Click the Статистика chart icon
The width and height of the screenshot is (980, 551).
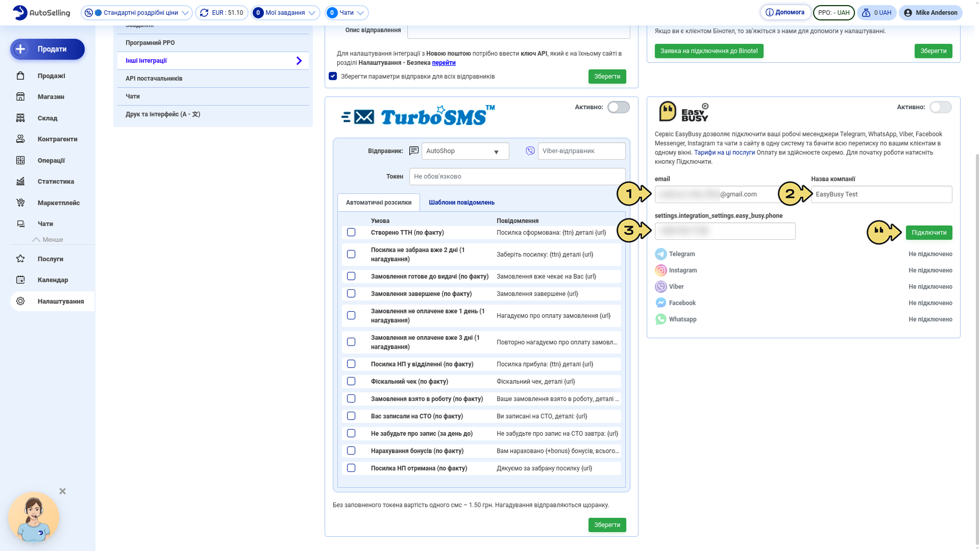point(20,182)
